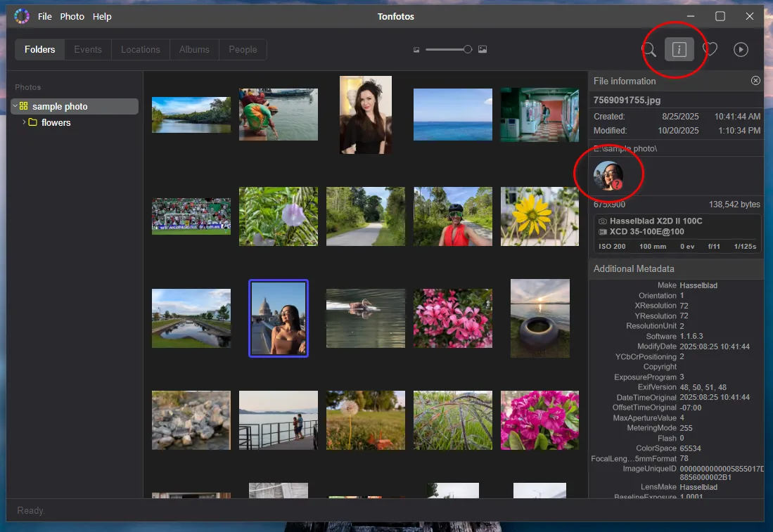Click the thumbnail size slider handle
Viewport: 773px width, 532px height.
tap(468, 49)
